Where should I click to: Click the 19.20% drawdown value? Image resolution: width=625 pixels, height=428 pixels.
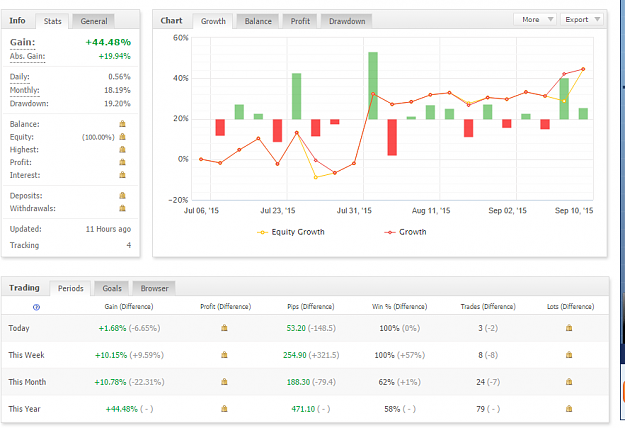coord(119,104)
